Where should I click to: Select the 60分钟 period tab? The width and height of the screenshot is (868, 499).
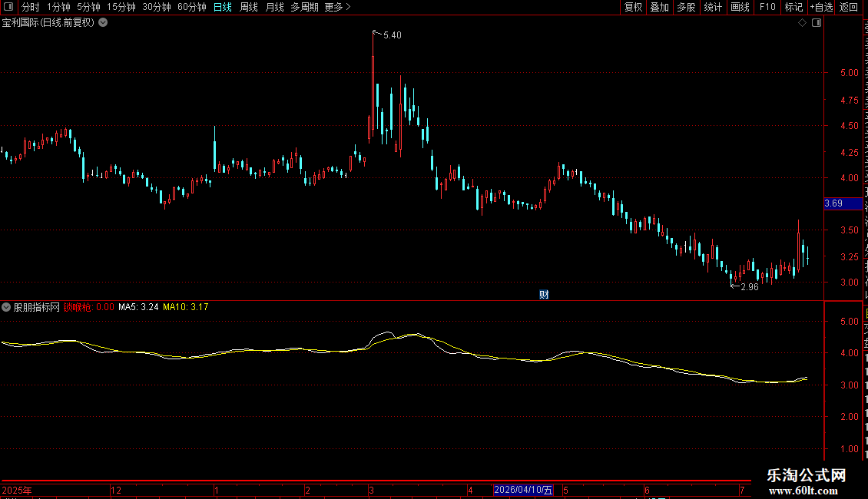tap(191, 7)
